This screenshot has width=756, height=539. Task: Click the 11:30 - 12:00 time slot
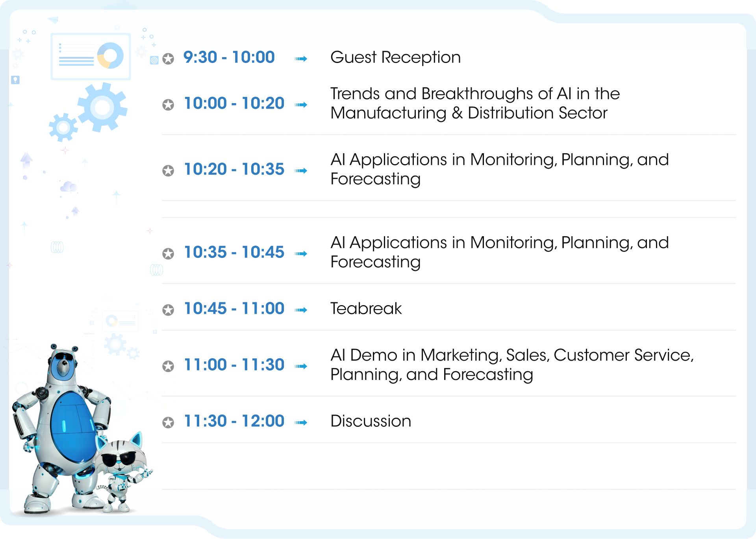coord(234,421)
